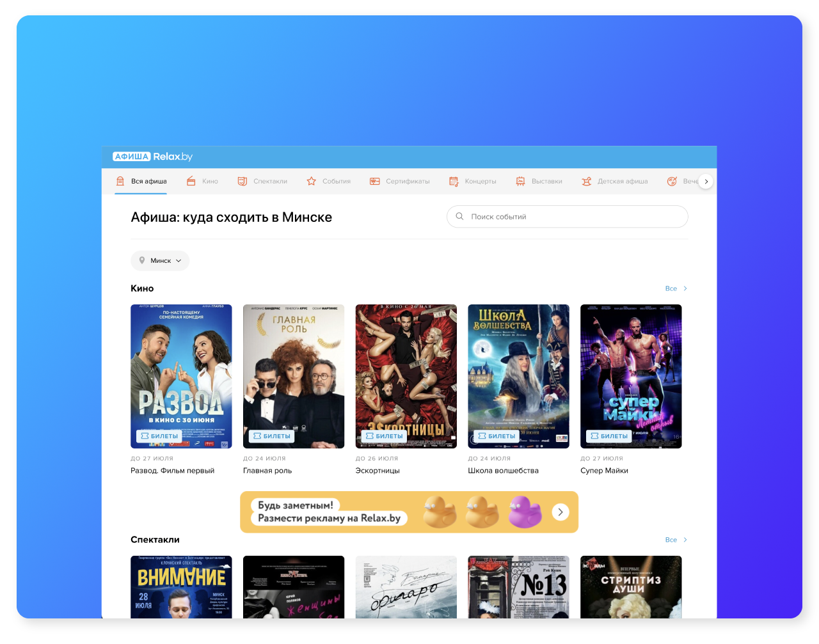Open the Спектакли tab
This screenshot has width=819, height=644.
click(x=262, y=181)
